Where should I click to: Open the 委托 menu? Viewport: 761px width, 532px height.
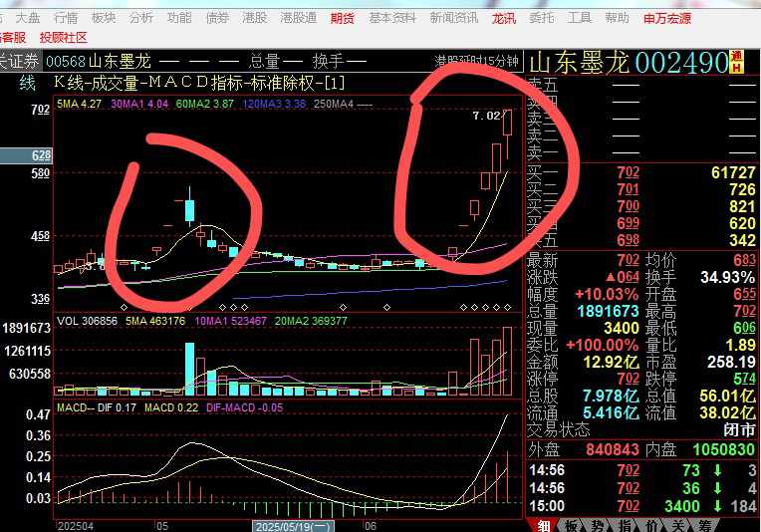click(x=542, y=19)
